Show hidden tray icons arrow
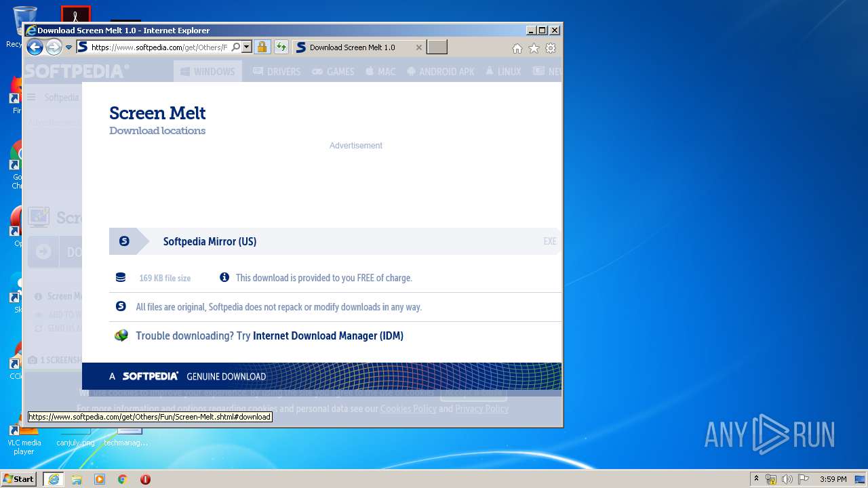This screenshot has width=868, height=488. (756, 479)
